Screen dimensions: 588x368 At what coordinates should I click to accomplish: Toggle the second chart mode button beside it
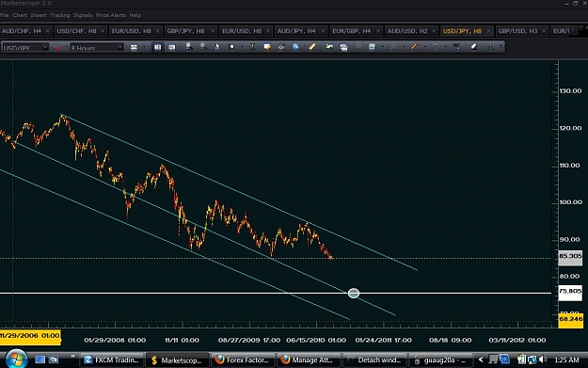click(172, 47)
